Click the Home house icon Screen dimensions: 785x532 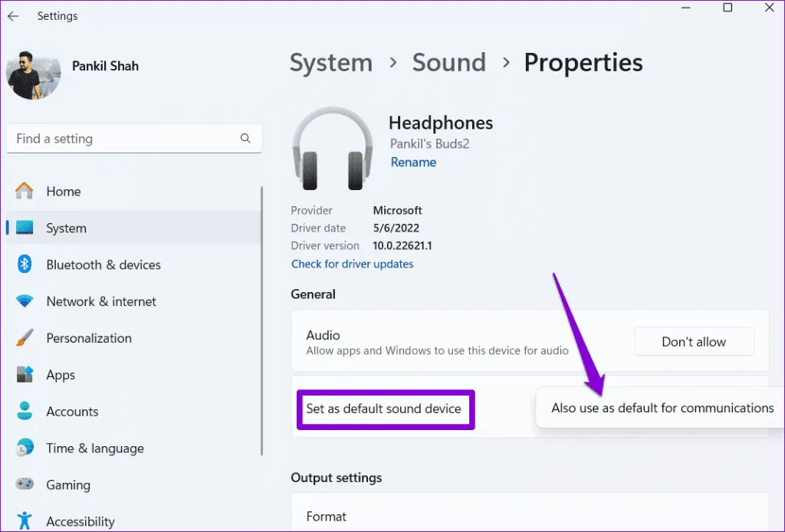point(25,191)
